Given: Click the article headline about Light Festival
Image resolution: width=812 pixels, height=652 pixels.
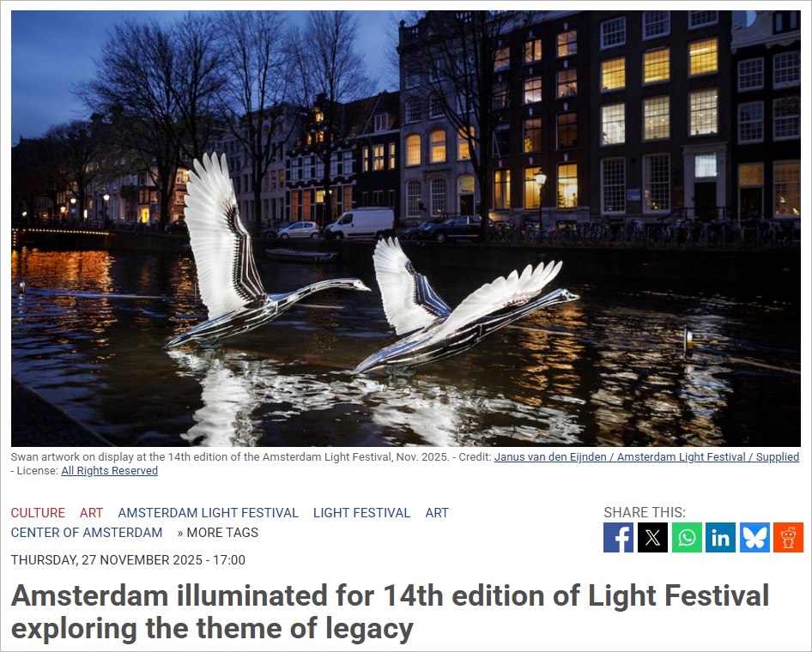Looking at the screenshot, I should click(390, 612).
